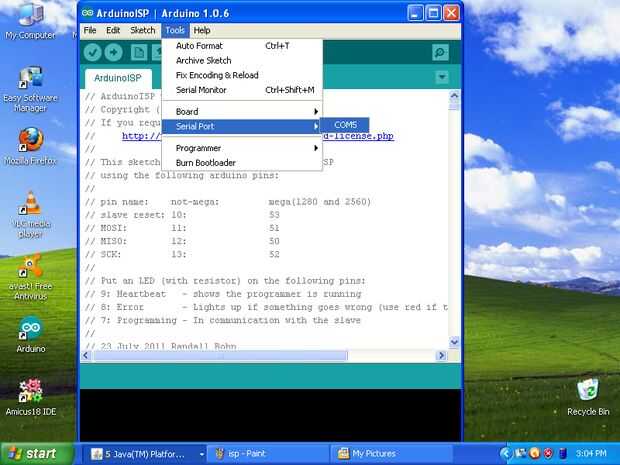Show hidden system tray icons arrow
Viewport: 620px width, 465px height.
(x=506, y=453)
